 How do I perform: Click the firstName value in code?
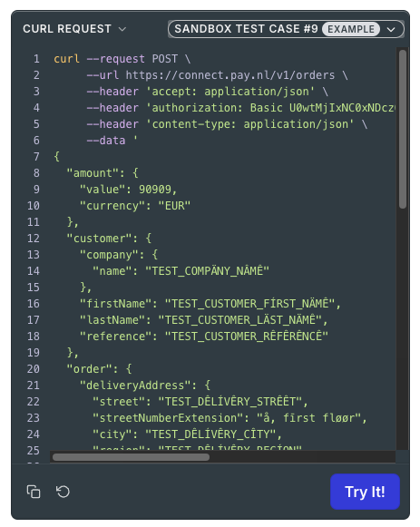250,304
